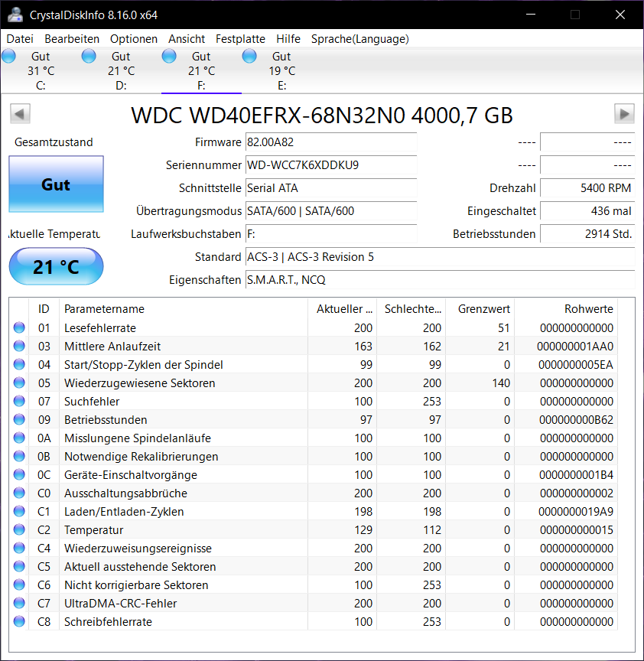Click the Eingeschaltet value 436 mal
644x661 pixels.
(587, 211)
